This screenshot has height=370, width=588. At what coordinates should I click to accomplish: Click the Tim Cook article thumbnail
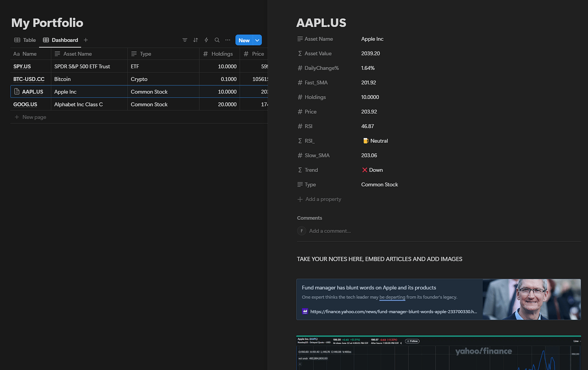[531, 299]
